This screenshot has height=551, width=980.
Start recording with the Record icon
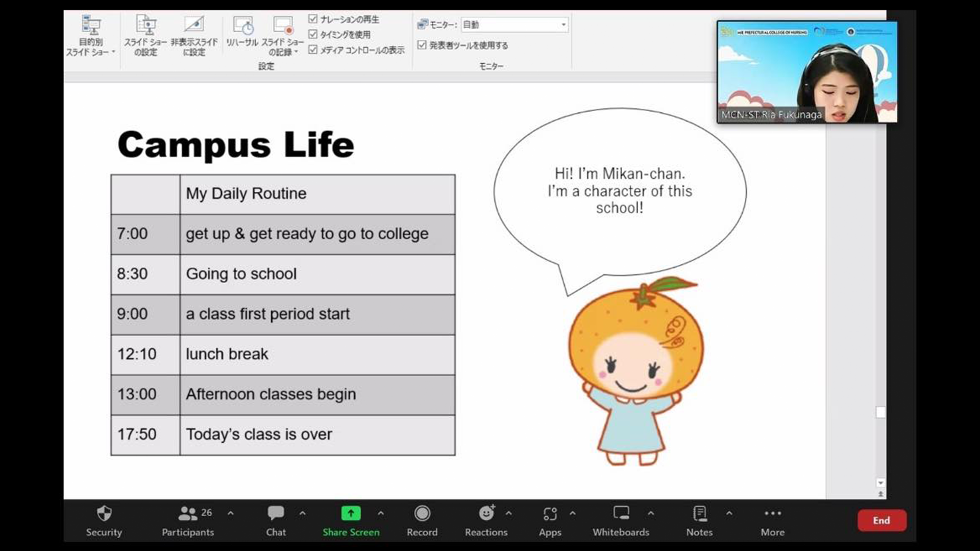(x=422, y=513)
